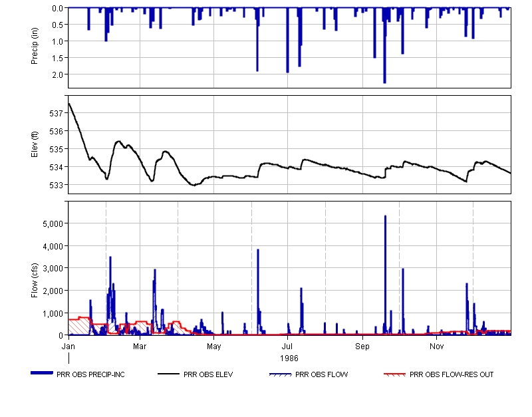Click the Elev (ft) axis title
The height and width of the screenshot is (417, 532).
click(x=35, y=144)
